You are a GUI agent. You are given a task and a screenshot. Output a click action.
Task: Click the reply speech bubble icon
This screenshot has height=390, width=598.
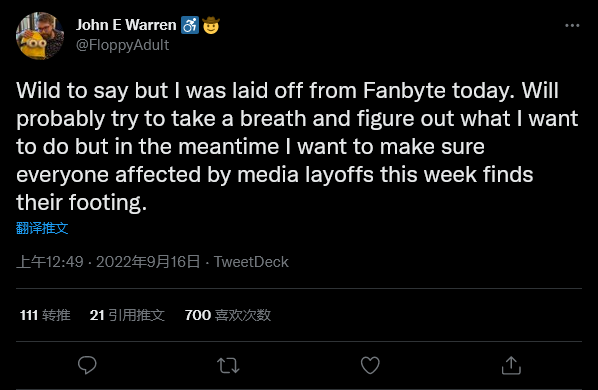coord(87,365)
